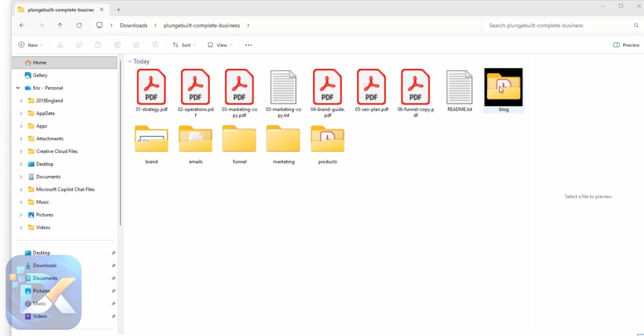Open Home in the navigation pane

[64, 62]
